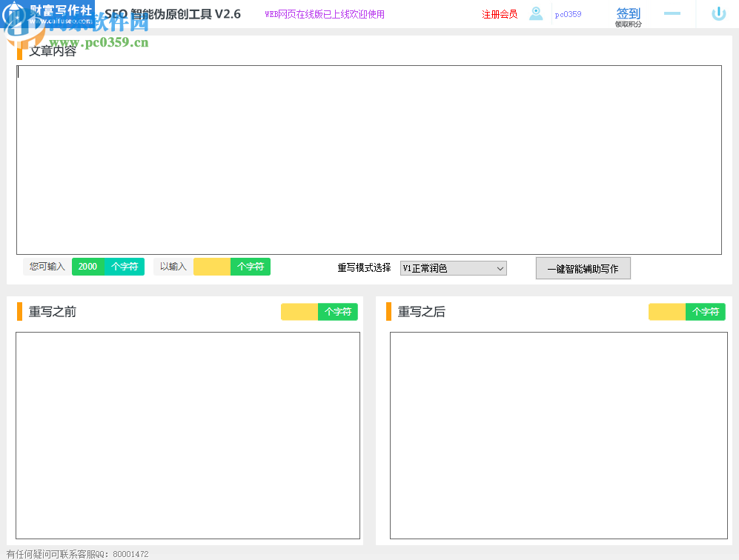Click the 财富写作社 logo icon
The height and width of the screenshot is (560, 739).
pyautogui.click(x=15, y=13)
